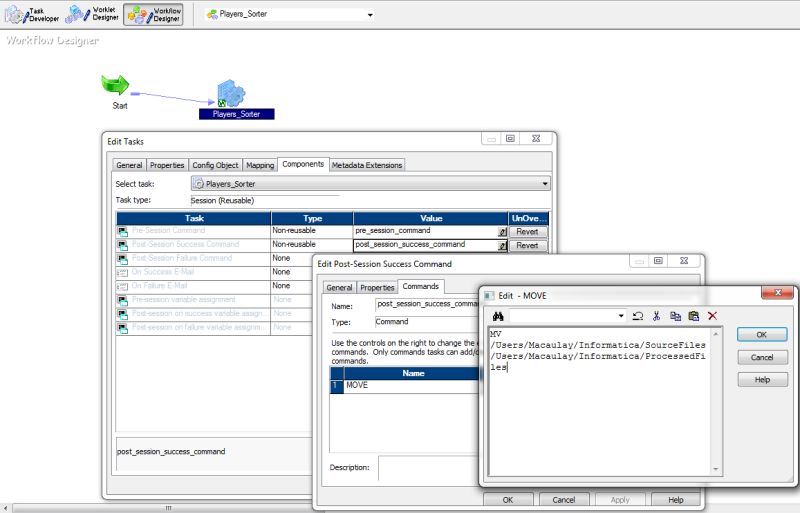800x513 pixels.
Task: Open Properties tab in Post-Session Success dialog
Action: [x=377, y=287]
